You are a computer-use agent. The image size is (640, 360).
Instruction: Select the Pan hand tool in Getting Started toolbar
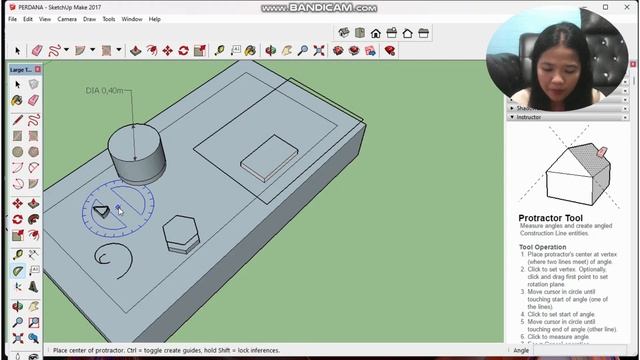coord(287,51)
